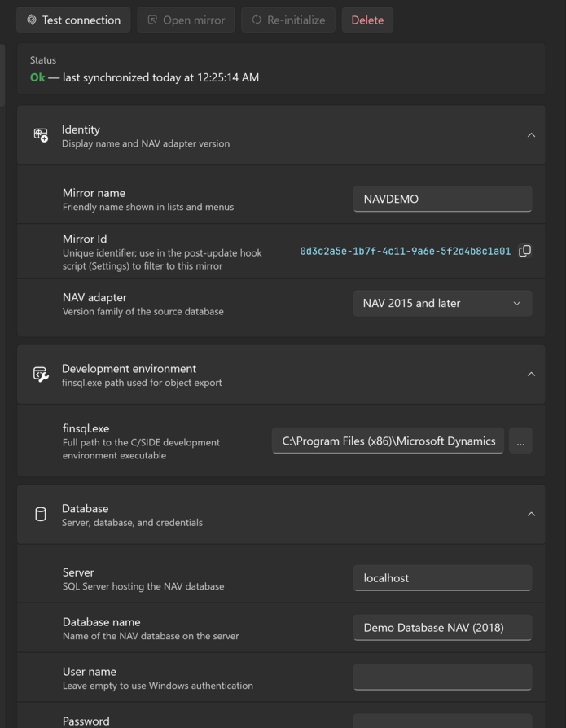Edit the Mirror name field NAVDEMO
566x728 pixels.
coord(442,199)
